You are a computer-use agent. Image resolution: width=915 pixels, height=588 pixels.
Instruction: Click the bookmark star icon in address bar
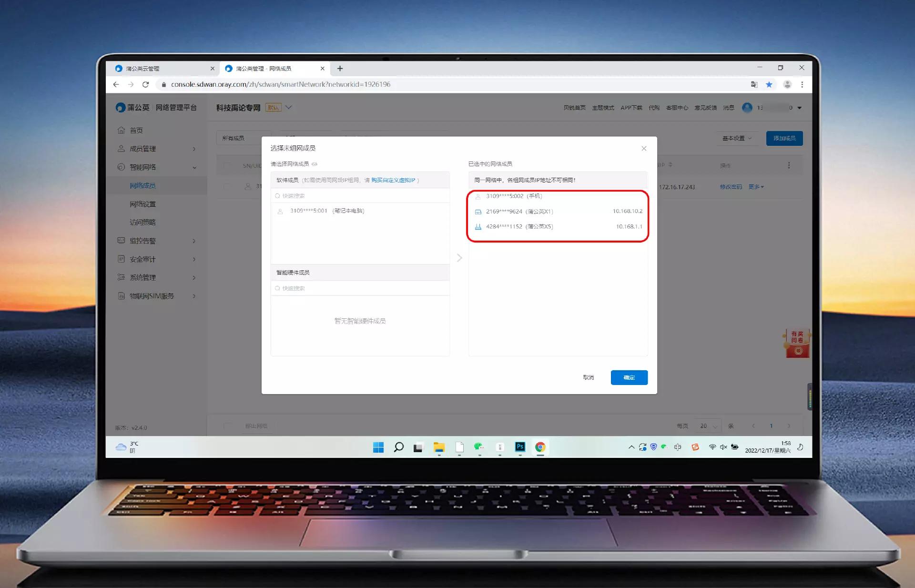coord(769,84)
